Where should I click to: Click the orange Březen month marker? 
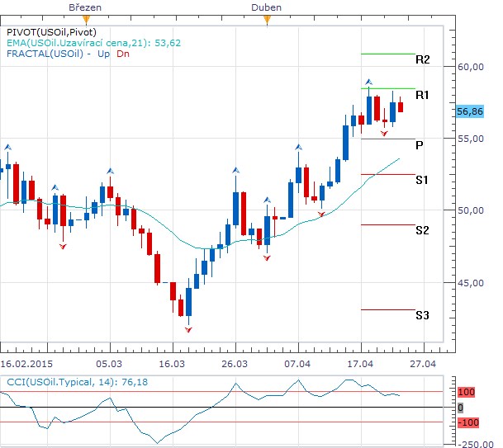pos(86,21)
